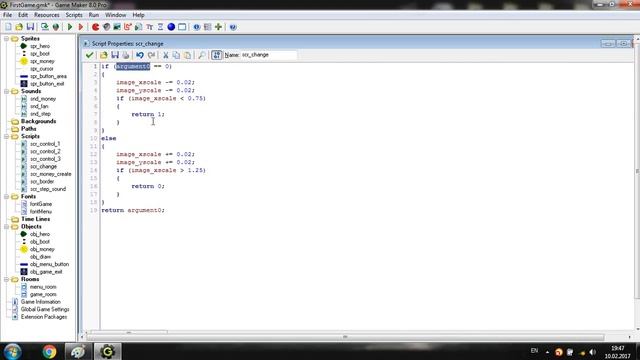Collapse the Sprites folder
The height and width of the screenshot is (360, 640).
pos(7,38)
